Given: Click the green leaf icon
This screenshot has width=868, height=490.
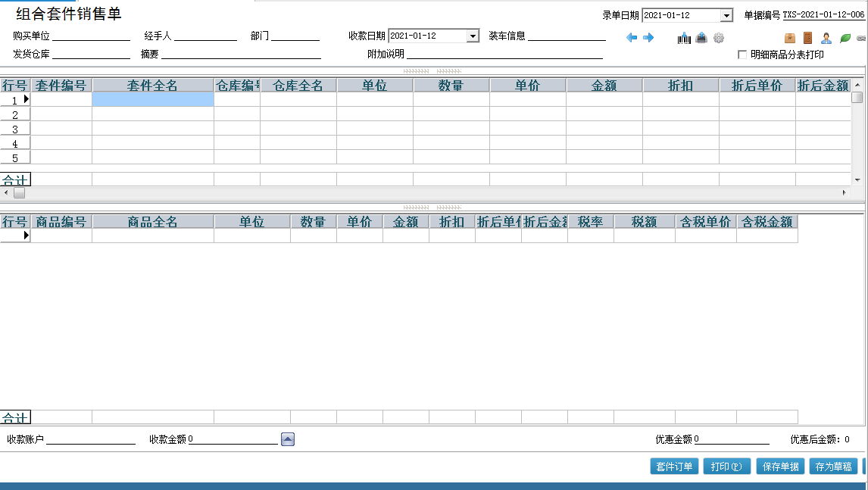Looking at the screenshot, I should (845, 38).
